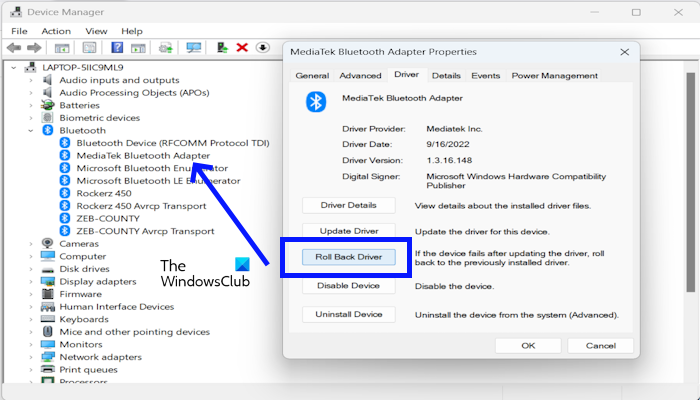Screen dimensions: 700x400
Task: Expand the Human Interface Devices node
Action: (x=31, y=307)
